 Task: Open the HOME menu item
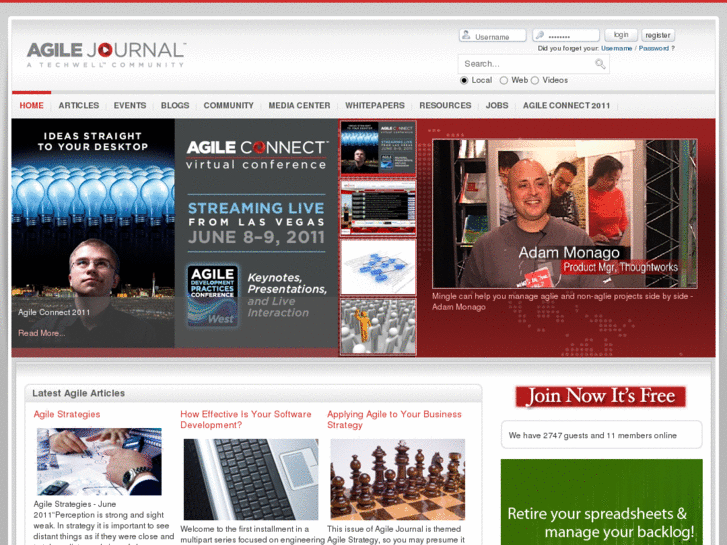(x=32, y=105)
